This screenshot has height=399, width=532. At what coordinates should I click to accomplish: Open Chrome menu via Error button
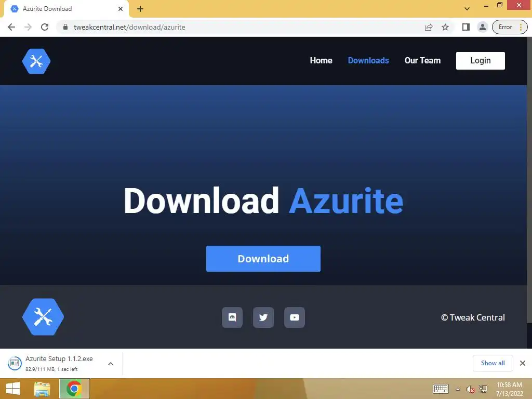click(510, 27)
